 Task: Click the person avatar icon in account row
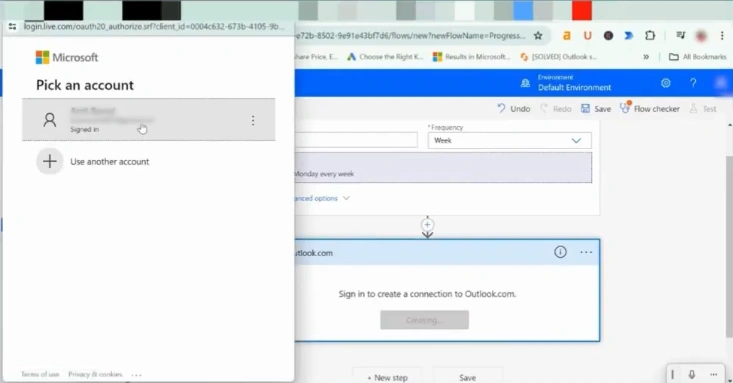click(x=50, y=120)
